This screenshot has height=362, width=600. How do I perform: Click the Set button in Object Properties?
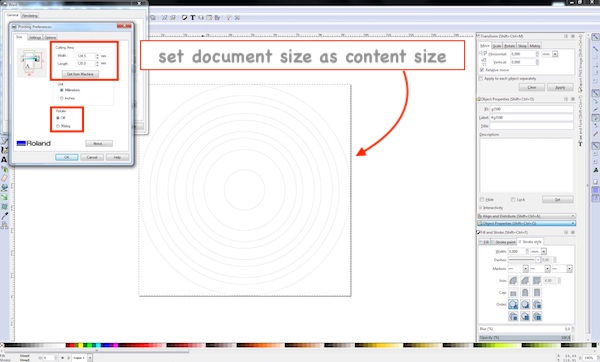(558, 199)
